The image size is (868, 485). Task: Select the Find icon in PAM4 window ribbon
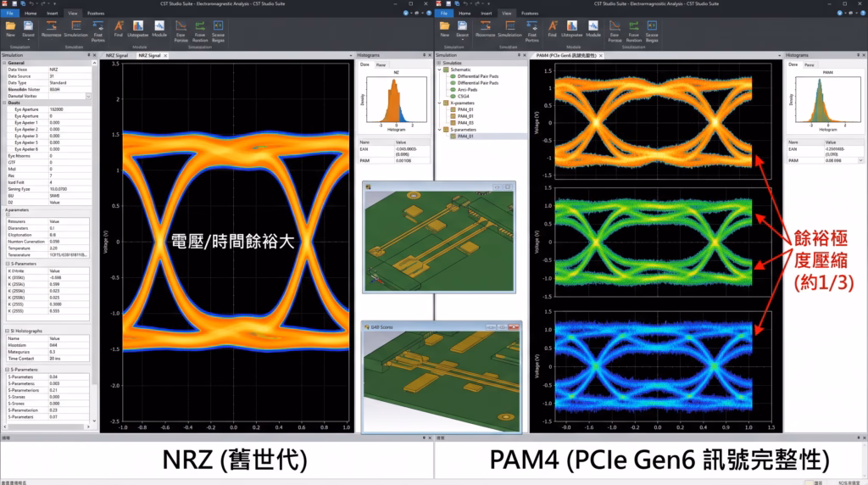point(553,26)
